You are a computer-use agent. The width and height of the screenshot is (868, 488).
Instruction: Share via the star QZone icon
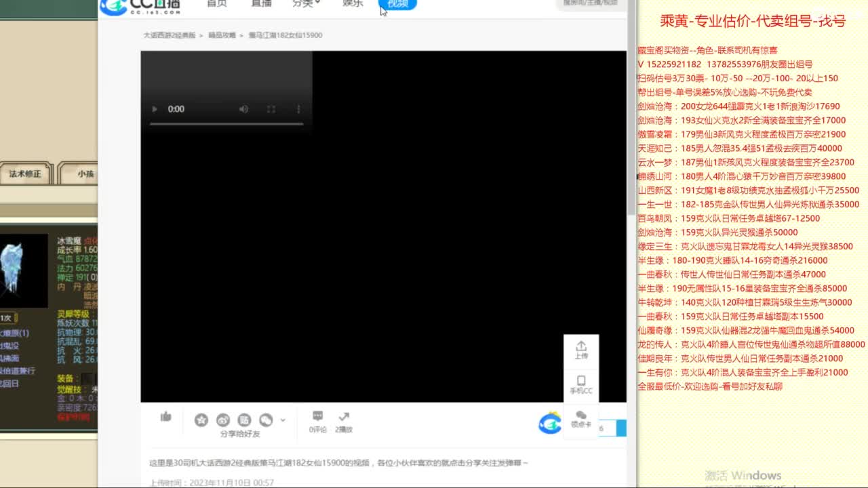pos(201,420)
